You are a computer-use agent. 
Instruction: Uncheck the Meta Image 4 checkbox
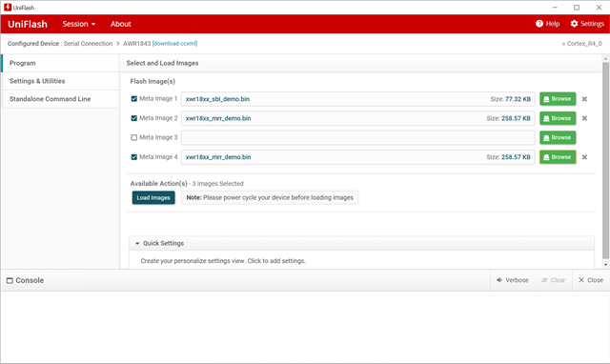pyautogui.click(x=134, y=157)
